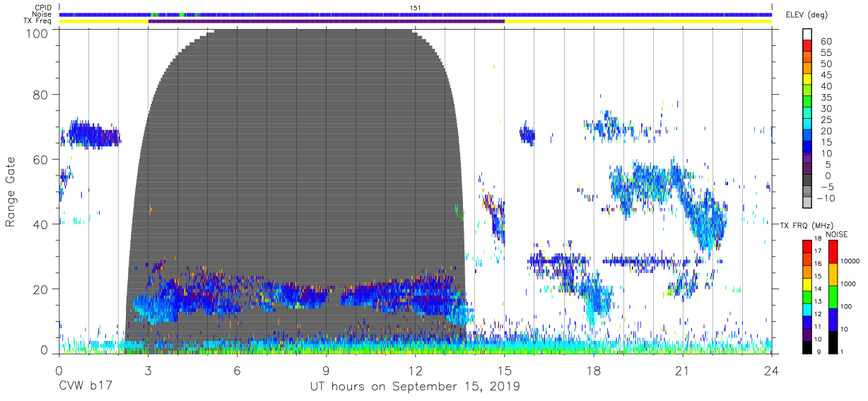
Task: Click the CPID label above the plot
Action: 43,8
